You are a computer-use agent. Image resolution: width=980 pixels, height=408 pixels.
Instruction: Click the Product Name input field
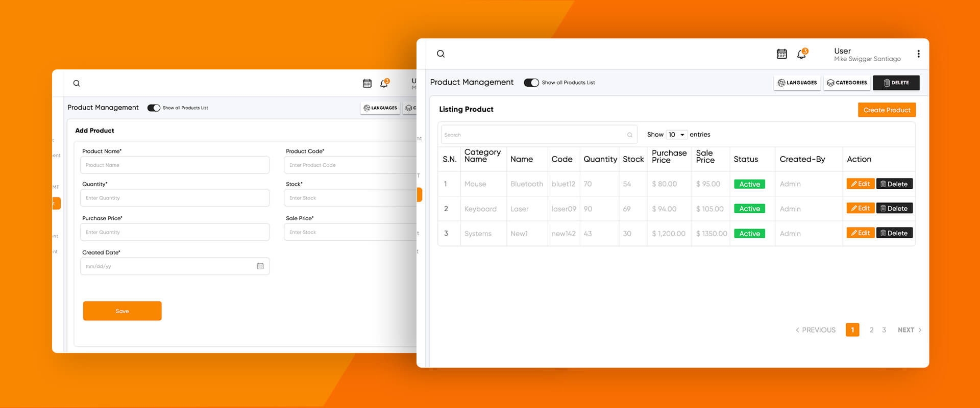tap(175, 165)
